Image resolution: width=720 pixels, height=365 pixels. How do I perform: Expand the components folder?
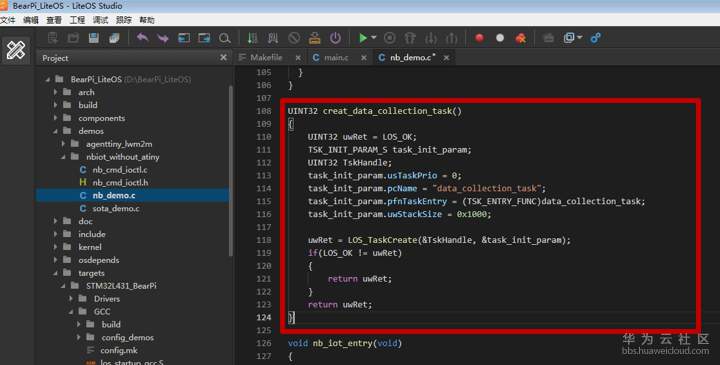point(56,118)
